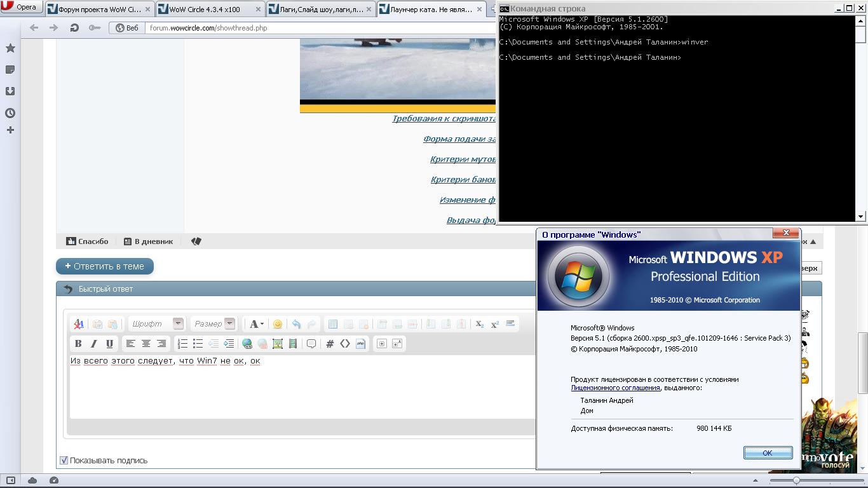This screenshot has height=488, width=868.
Task: Click inside the quick reply text area
Action: (x=302, y=386)
